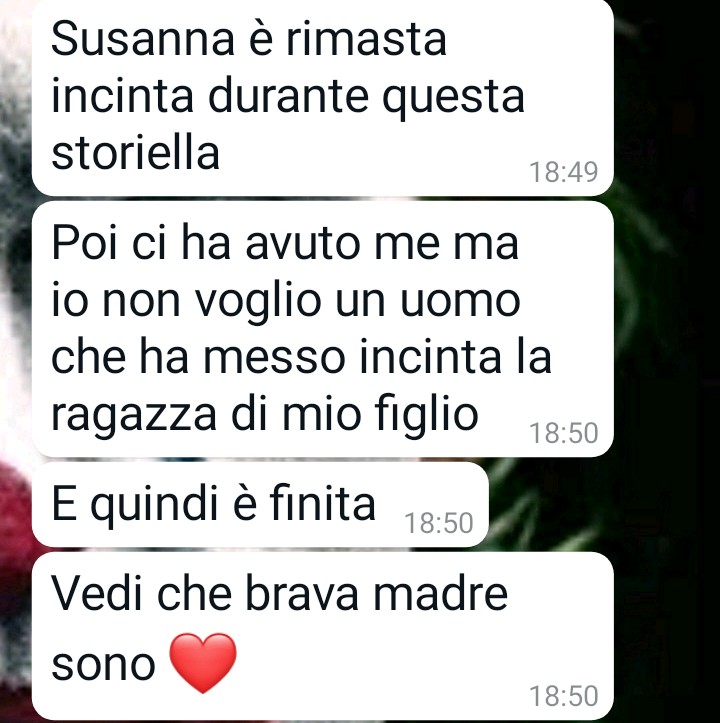The height and width of the screenshot is (723, 720).
Task: Click the word "durante"
Action: point(288,96)
